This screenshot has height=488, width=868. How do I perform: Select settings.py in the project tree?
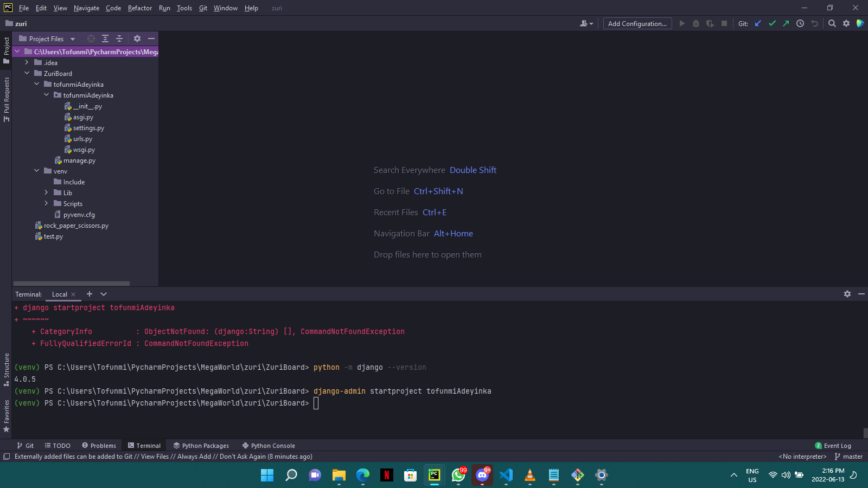pyautogui.click(x=88, y=128)
